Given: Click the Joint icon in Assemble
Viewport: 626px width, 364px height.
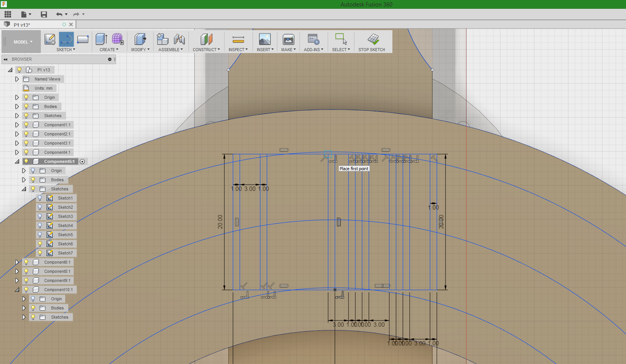Looking at the screenshot, I should click(x=179, y=39).
